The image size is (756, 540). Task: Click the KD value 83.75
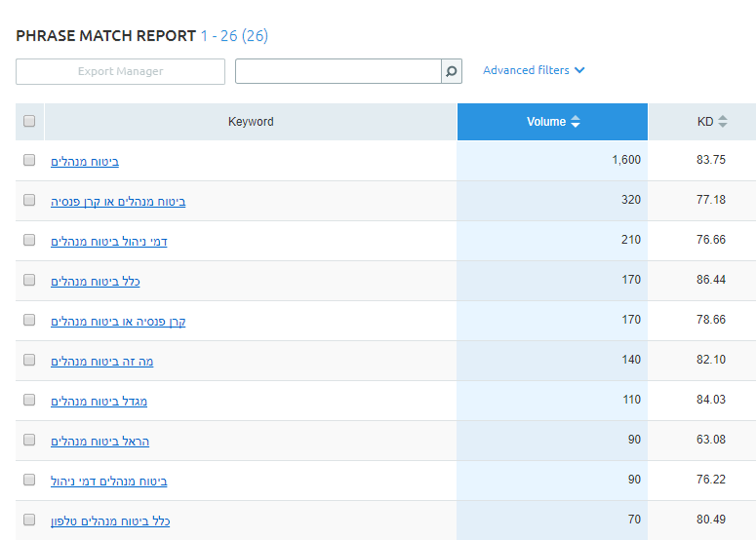[711, 160]
